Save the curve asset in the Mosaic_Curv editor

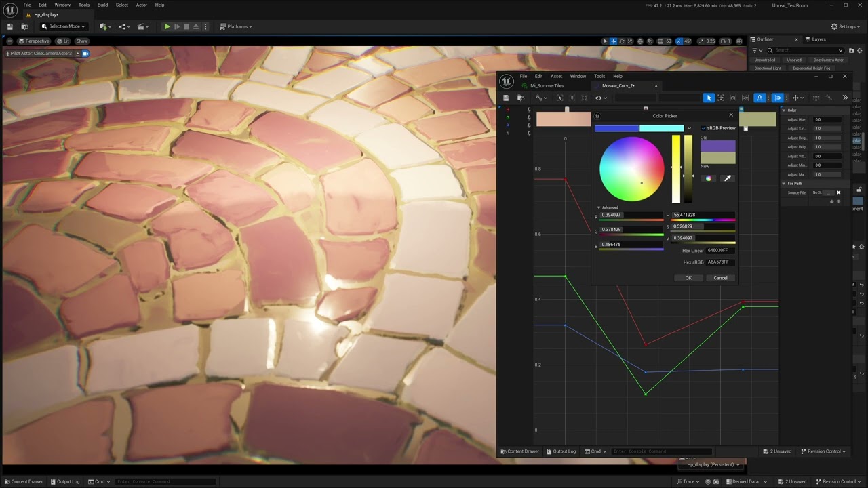coord(506,98)
